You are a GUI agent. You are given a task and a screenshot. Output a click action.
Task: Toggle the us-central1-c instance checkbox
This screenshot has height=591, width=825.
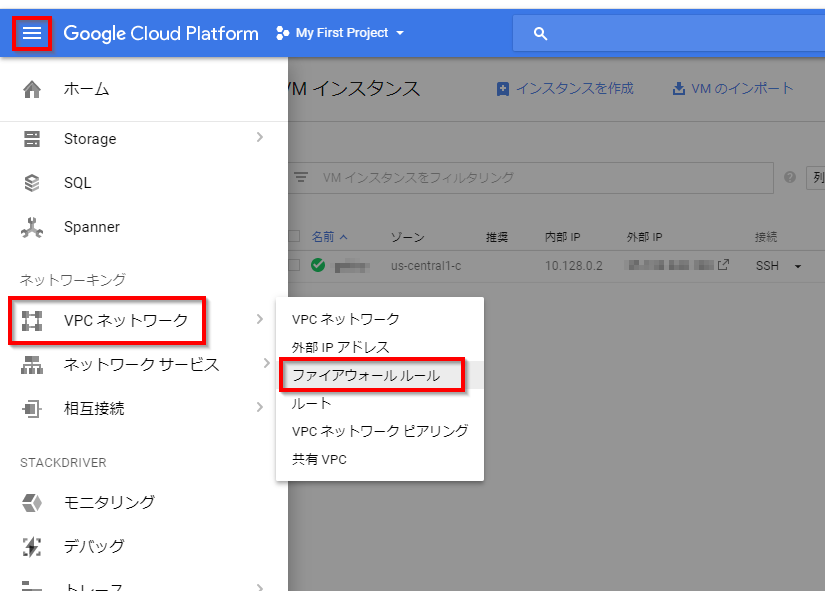[294, 265]
